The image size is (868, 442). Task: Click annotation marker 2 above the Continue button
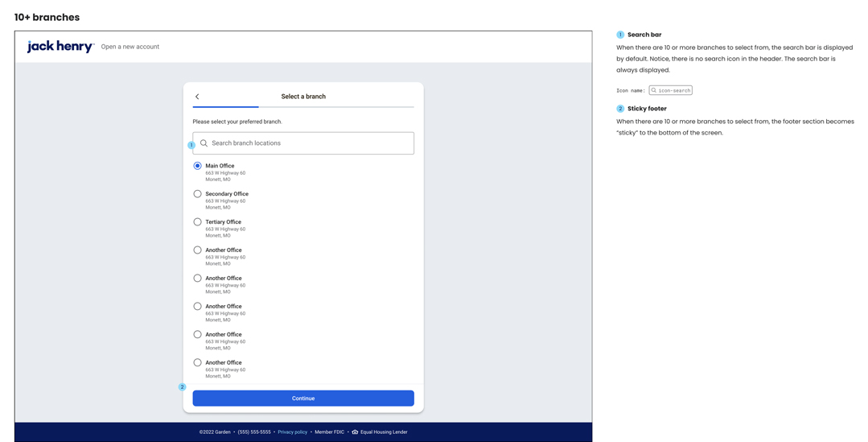[x=182, y=387]
